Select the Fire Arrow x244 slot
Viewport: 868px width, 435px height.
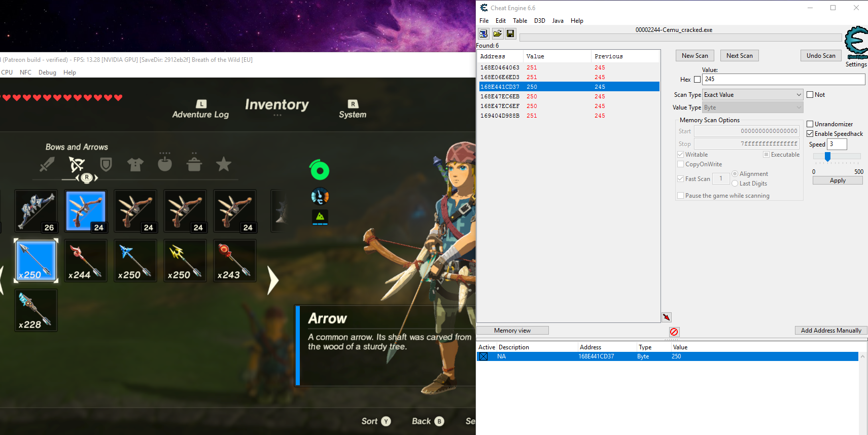86,261
